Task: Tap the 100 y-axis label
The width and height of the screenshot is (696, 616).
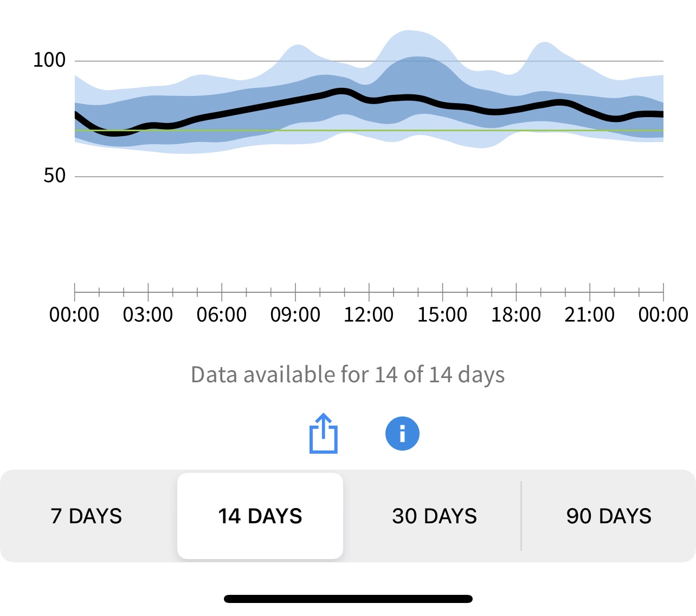Action: pyautogui.click(x=49, y=60)
